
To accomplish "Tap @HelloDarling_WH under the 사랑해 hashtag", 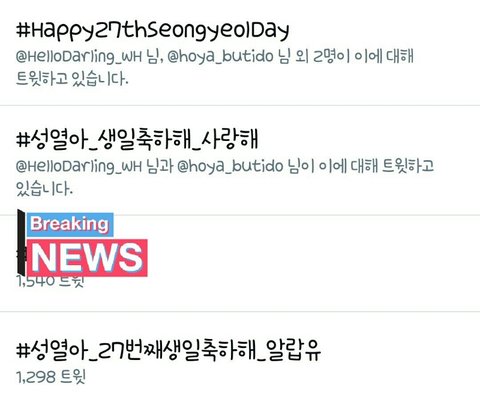I will tap(79, 166).
